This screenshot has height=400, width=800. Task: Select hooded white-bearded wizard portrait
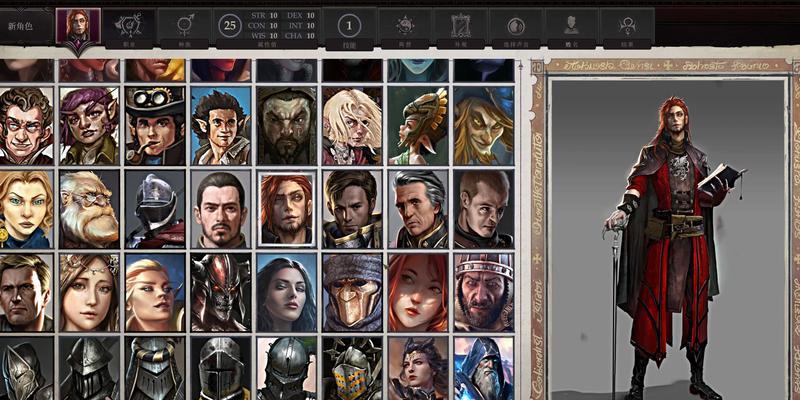484,368
